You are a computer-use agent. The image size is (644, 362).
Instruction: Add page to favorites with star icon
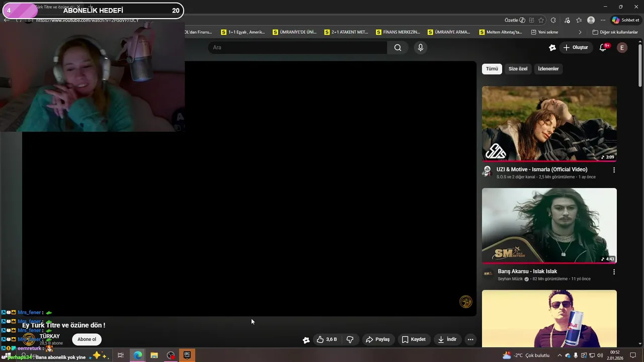541,20
